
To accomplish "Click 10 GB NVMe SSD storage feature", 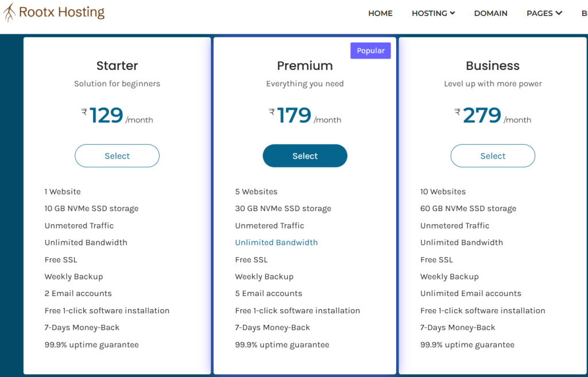I will pos(91,209).
